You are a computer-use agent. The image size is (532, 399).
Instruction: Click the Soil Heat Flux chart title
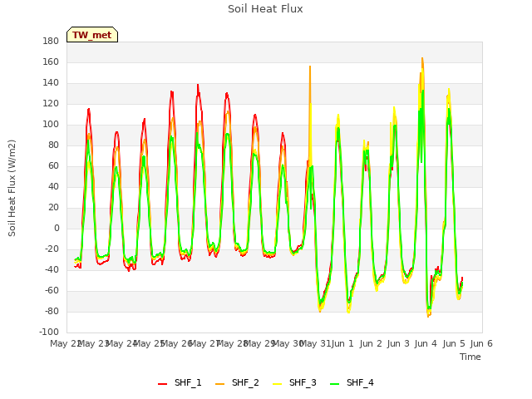(265, 9)
